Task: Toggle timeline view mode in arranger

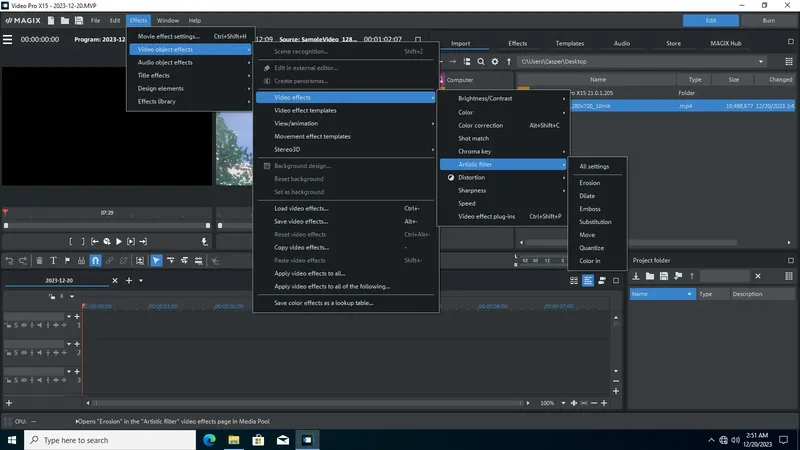Action: [589, 280]
